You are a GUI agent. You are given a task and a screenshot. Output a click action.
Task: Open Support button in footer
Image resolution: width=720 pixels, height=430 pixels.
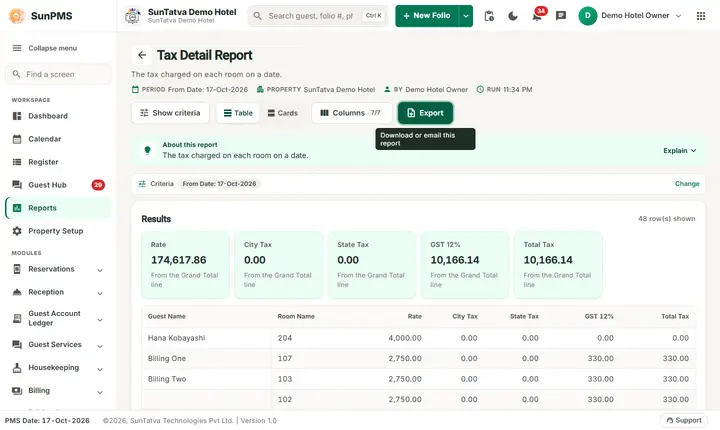click(684, 420)
